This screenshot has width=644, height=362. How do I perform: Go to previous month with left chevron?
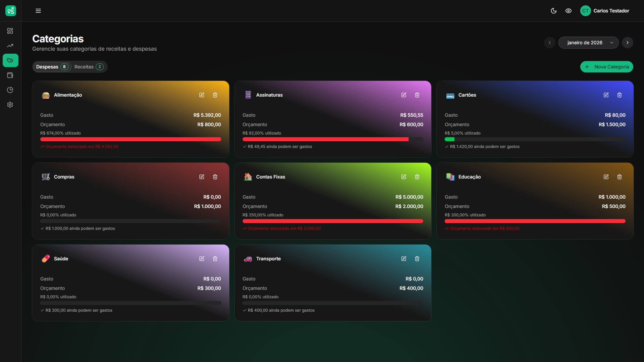coord(549,43)
